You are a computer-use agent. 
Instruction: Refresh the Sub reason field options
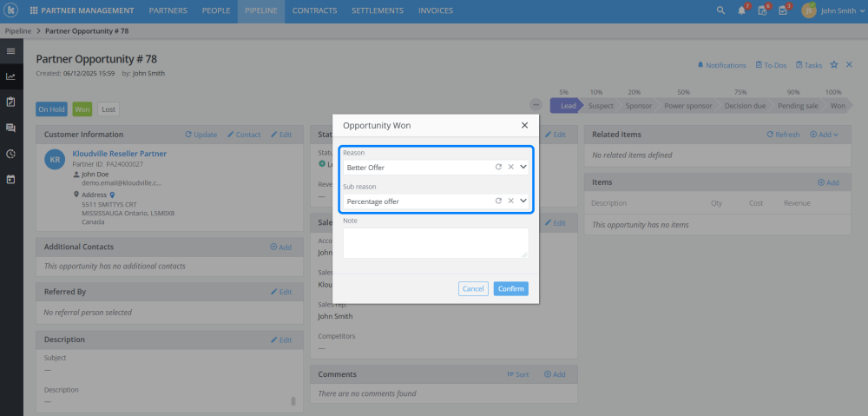[498, 201]
